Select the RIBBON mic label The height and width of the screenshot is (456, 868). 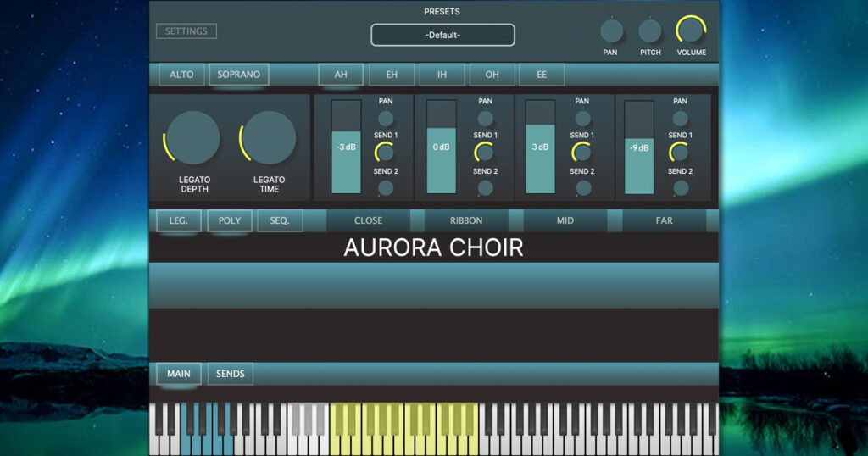pyautogui.click(x=466, y=220)
